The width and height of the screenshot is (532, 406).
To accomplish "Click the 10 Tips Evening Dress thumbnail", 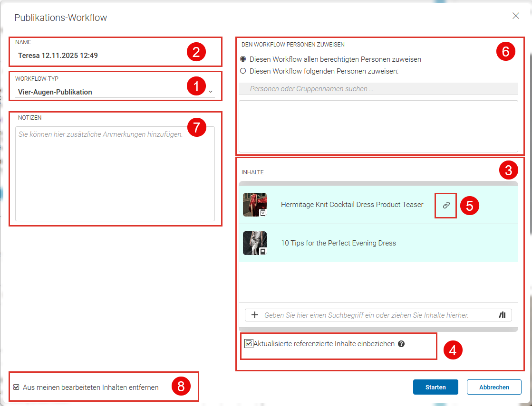I will [255, 243].
